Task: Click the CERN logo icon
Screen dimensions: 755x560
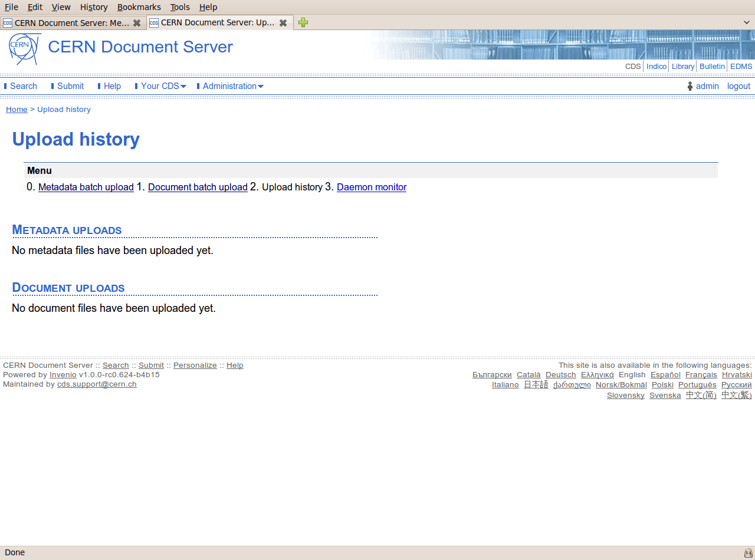Action: point(25,49)
